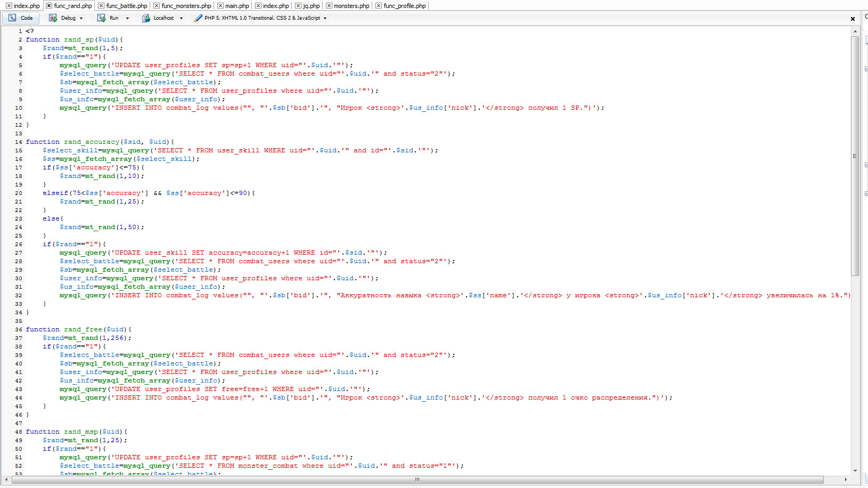Click the PHP 5, XHTML 1.0 Transitional label

(263, 18)
